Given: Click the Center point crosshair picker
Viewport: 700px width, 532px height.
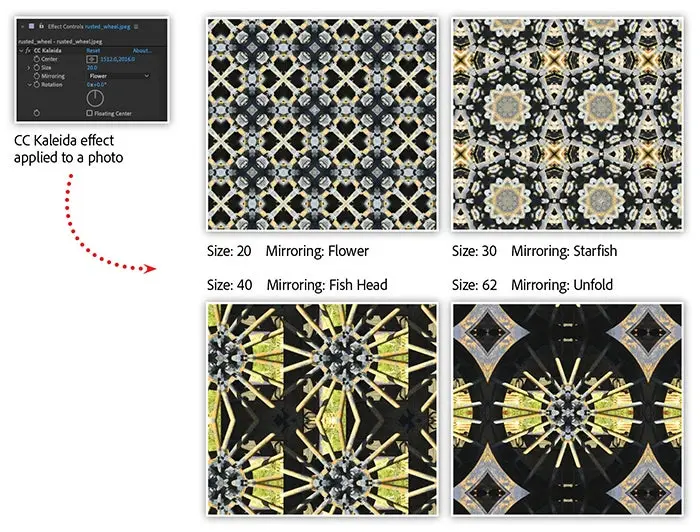Looking at the screenshot, I should pyautogui.click(x=92, y=59).
